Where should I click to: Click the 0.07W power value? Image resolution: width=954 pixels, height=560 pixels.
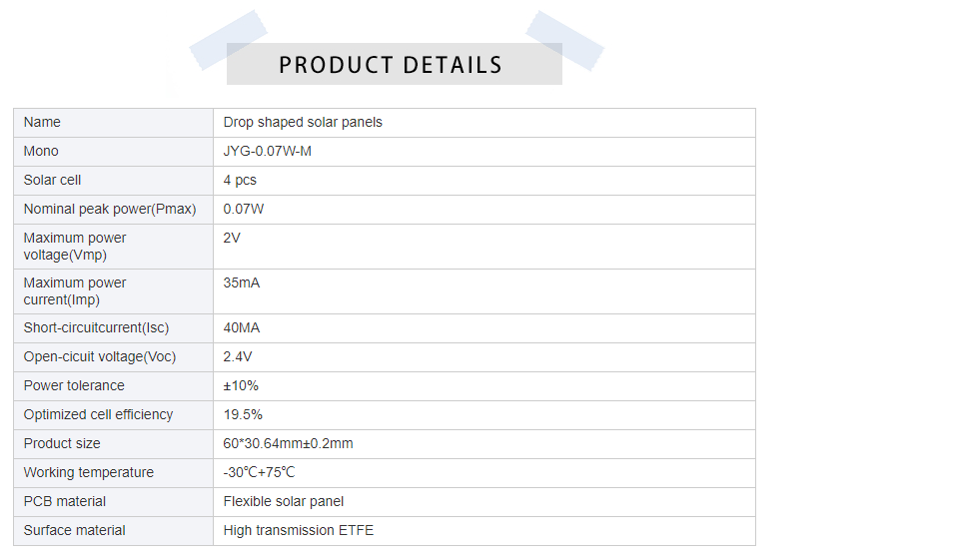244,210
